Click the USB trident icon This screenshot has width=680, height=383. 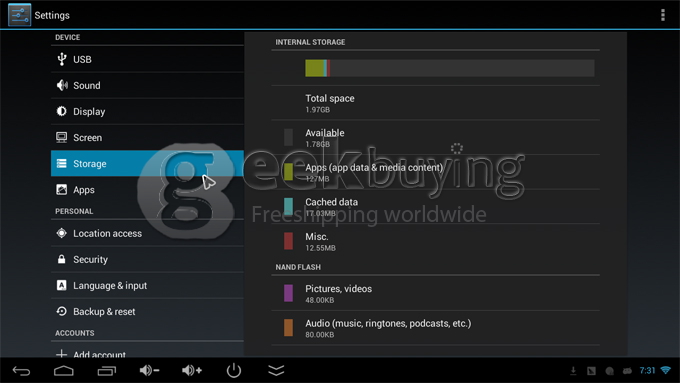[62, 59]
